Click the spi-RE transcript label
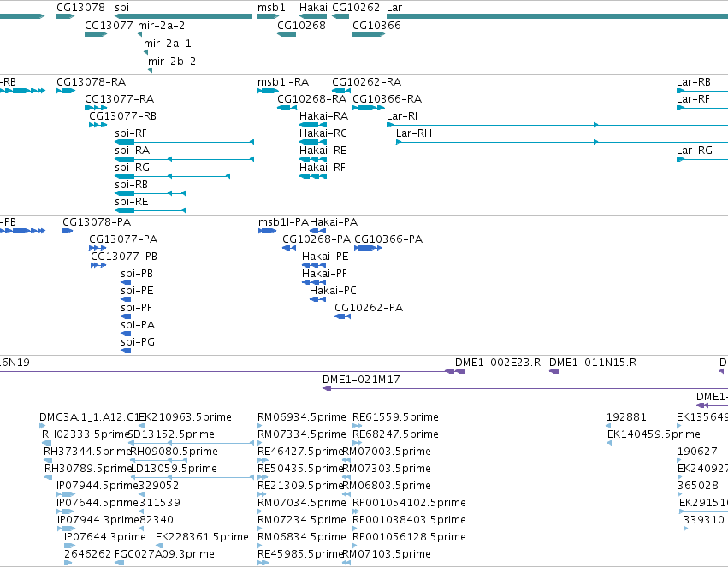Viewport: 728px width, 567px height. (x=132, y=202)
